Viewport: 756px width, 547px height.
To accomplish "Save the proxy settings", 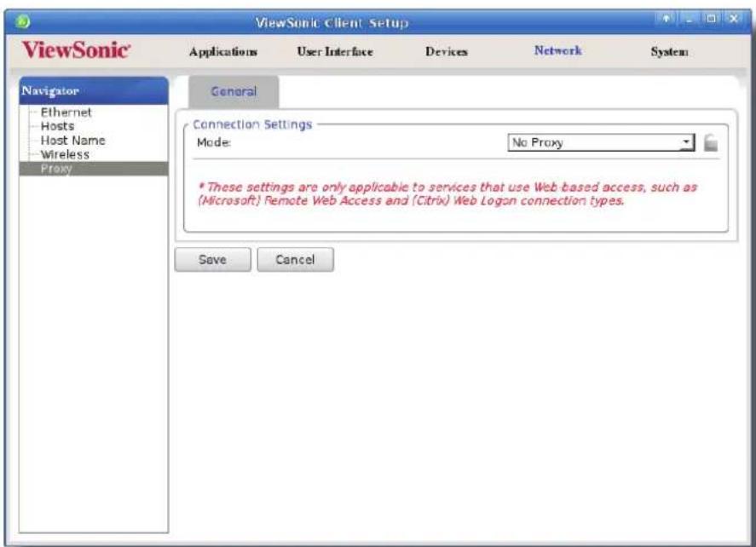I will [212, 260].
